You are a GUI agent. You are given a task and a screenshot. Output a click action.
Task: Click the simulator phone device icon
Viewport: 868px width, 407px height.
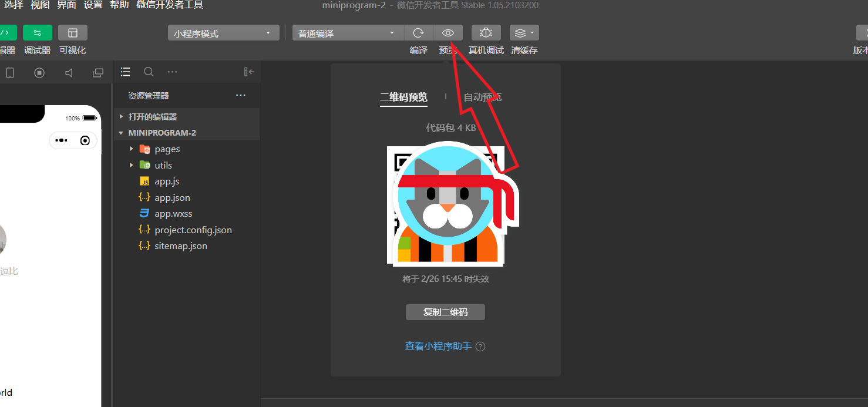(10, 73)
